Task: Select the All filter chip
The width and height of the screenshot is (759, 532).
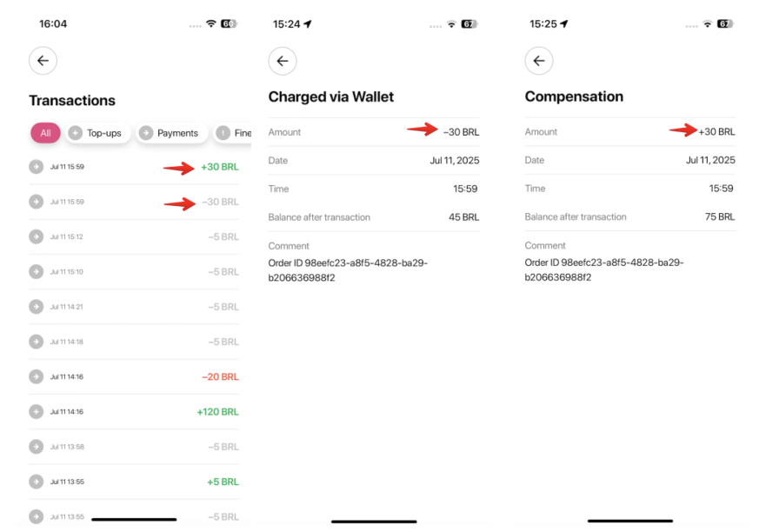Action: click(45, 133)
